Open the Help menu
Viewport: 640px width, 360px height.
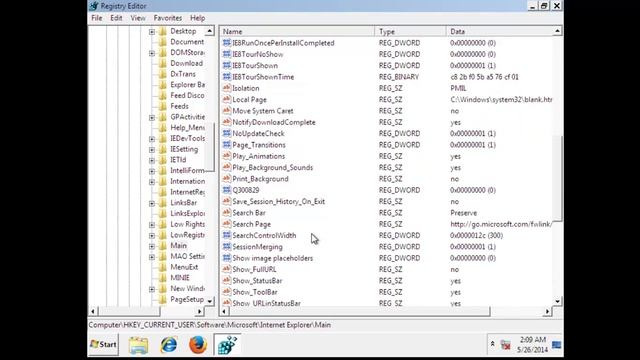click(x=198, y=18)
